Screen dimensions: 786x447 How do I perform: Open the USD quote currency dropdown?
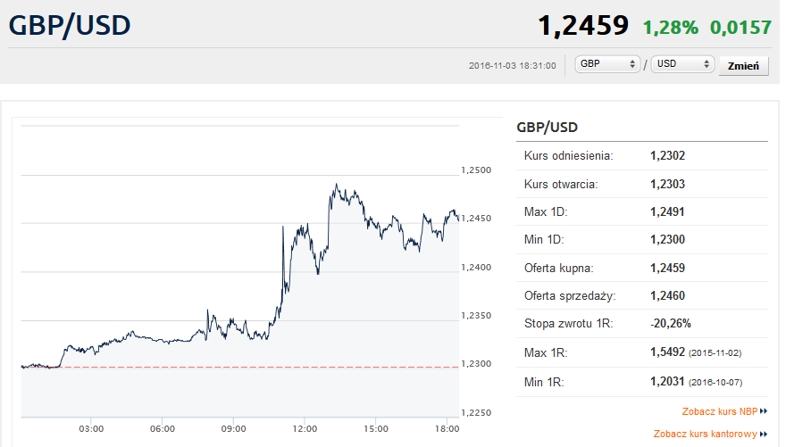[x=682, y=64]
